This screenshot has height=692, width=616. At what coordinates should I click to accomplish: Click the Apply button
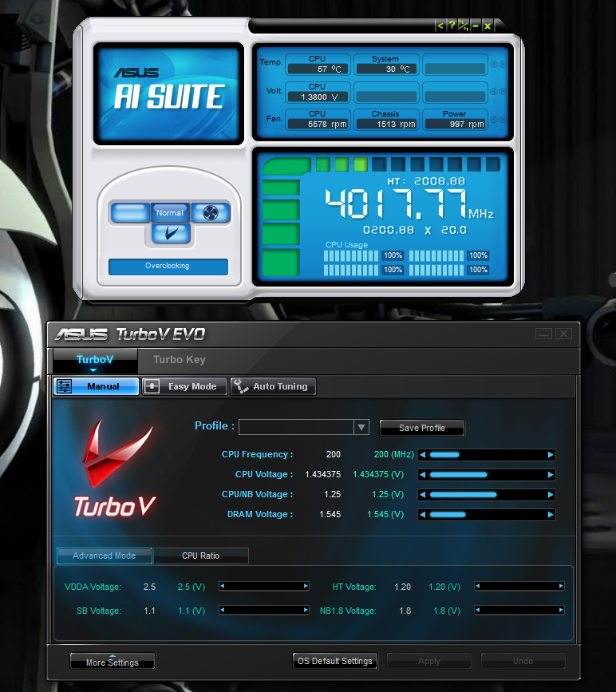[x=429, y=661]
